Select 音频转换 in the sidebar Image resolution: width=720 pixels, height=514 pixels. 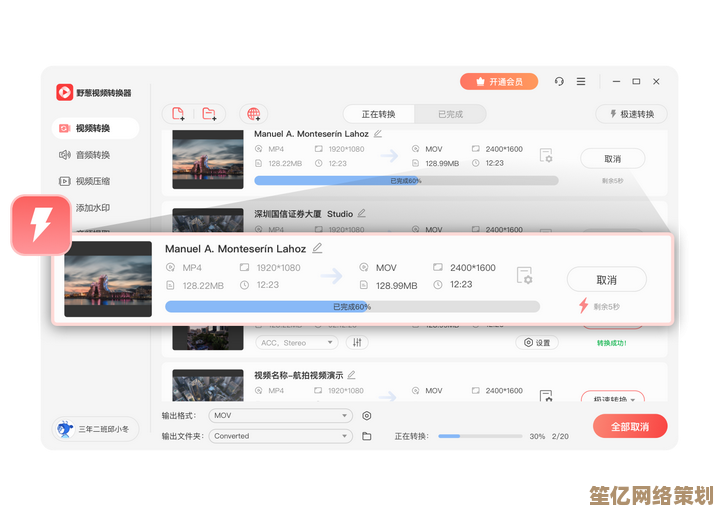[x=93, y=155]
